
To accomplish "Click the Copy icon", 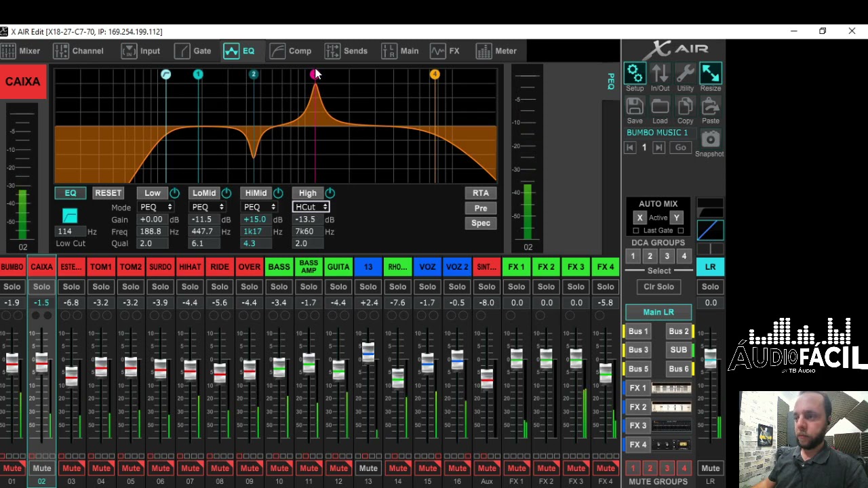I will (685, 106).
